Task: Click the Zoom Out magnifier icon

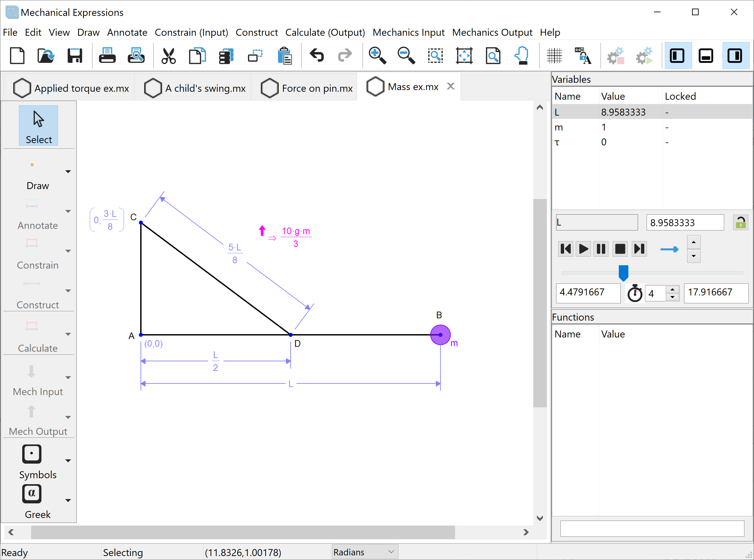Action: [x=406, y=56]
